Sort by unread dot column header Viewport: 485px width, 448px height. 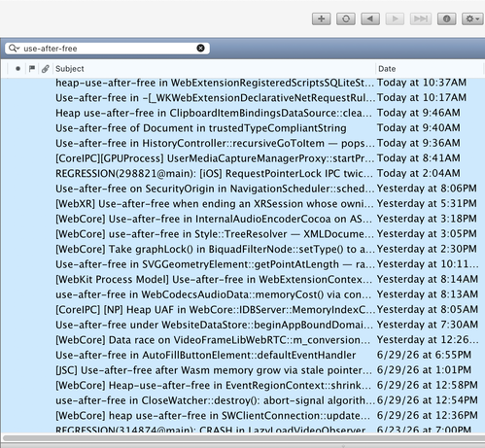pos(17,68)
